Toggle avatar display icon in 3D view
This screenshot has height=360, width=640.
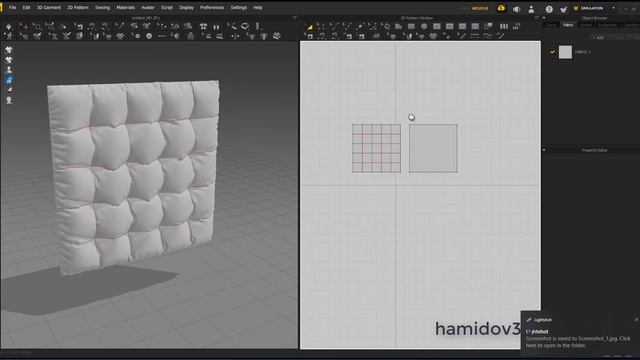click(x=9, y=70)
